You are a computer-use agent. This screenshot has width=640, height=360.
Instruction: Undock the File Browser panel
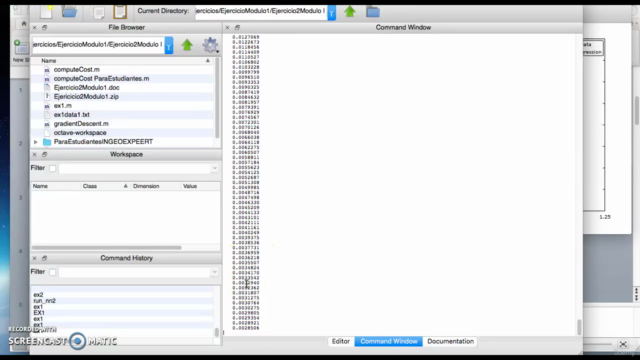point(44,27)
